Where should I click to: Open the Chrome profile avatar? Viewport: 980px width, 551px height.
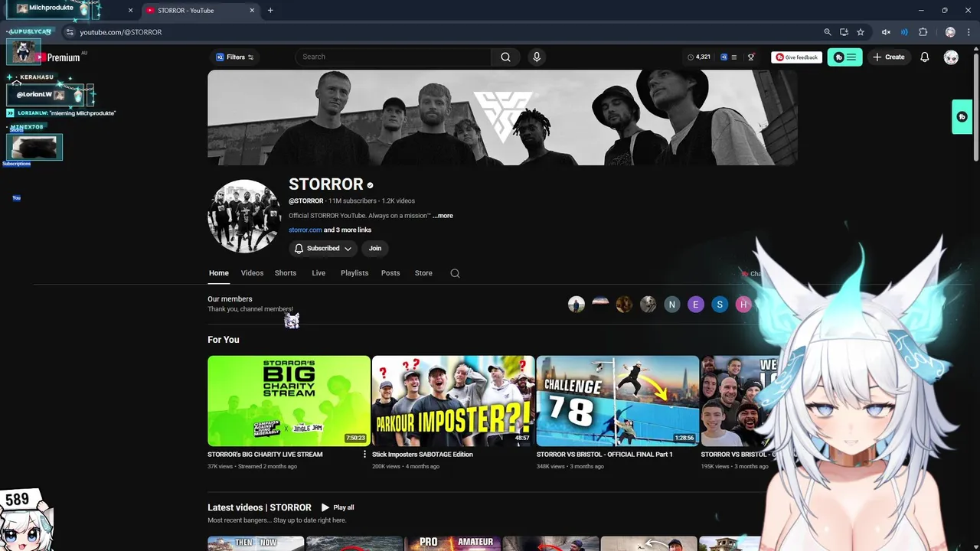coord(950,32)
